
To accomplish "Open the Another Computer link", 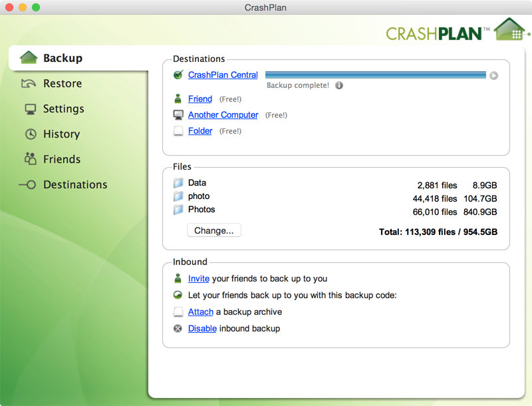I will (x=223, y=114).
